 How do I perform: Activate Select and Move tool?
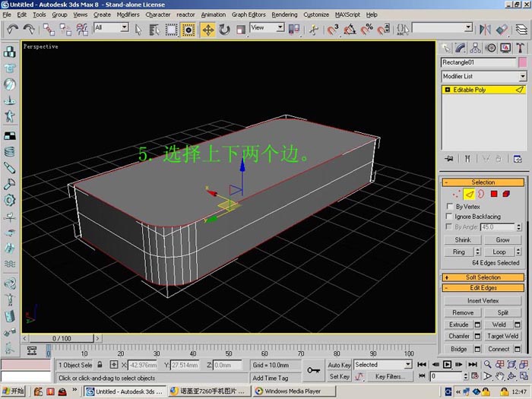click(208, 30)
